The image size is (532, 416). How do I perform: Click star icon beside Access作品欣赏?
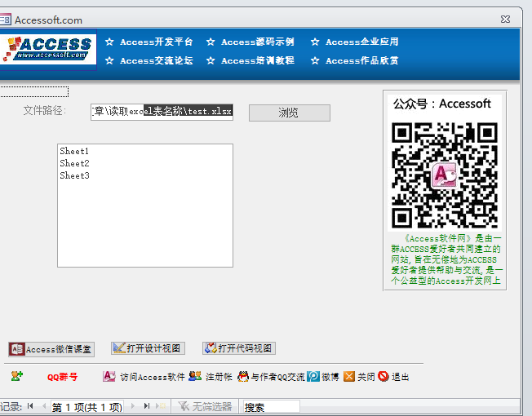315,60
